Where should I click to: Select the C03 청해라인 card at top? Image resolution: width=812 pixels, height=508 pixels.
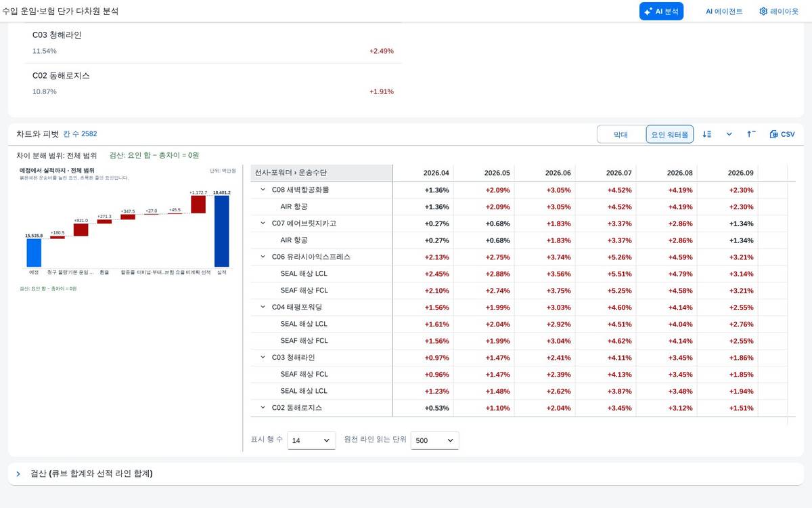coord(213,43)
